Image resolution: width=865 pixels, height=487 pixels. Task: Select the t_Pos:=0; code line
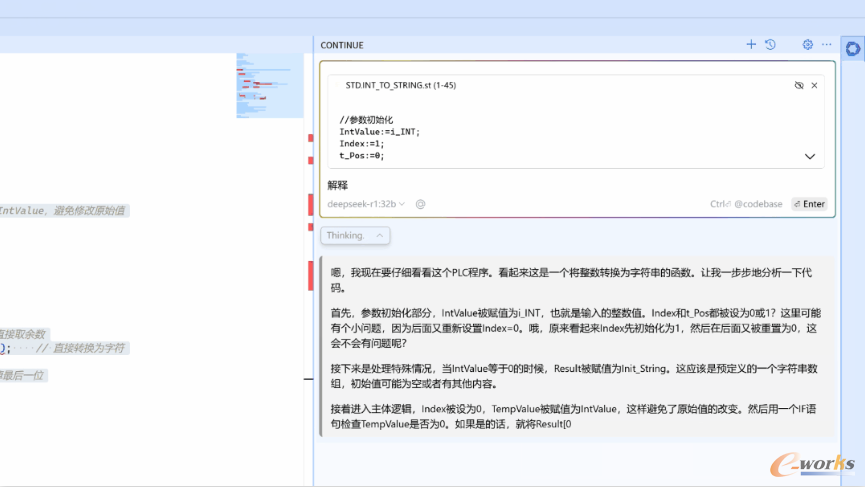click(361, 156)
